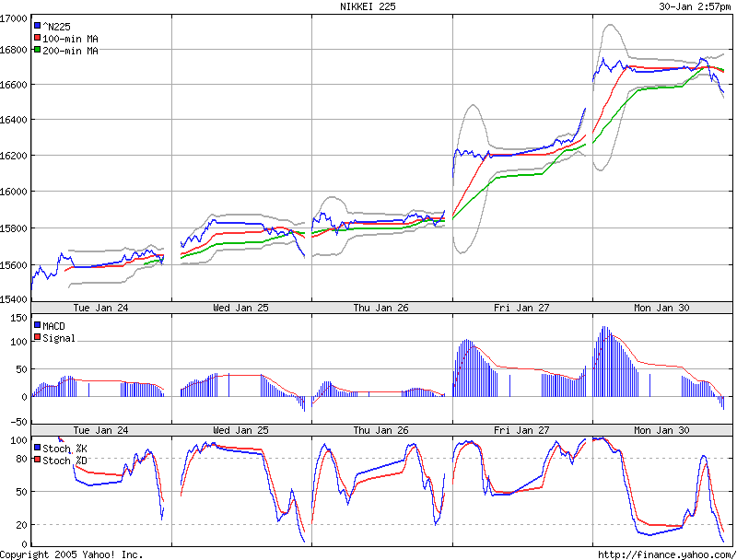Screen dimensions: 737x560
Task: Click the 150 MACD axis label
Action: click(x=18, y=318)
